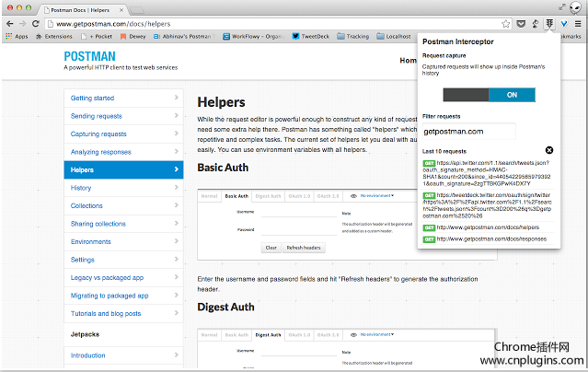The height and width of the screenshot is (372, 588).
Task: Open the TweetDeck bookmark
Action: (x=311, y=37)
